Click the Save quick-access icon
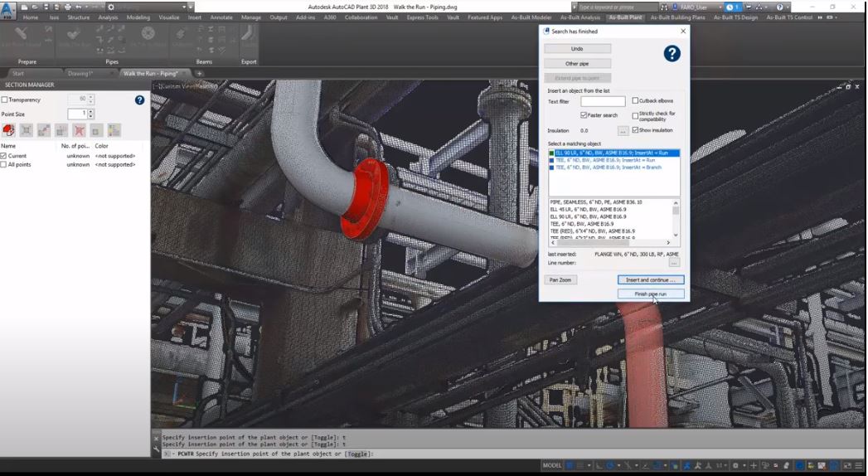868x476 pixels. click(46, 7)
